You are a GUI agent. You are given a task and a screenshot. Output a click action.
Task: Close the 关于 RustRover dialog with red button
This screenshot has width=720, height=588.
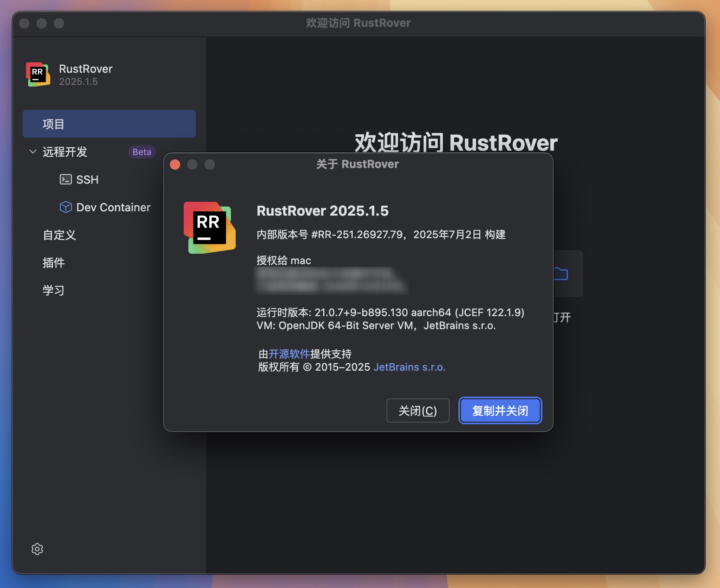pyautogui.click(x=175, y=165)
